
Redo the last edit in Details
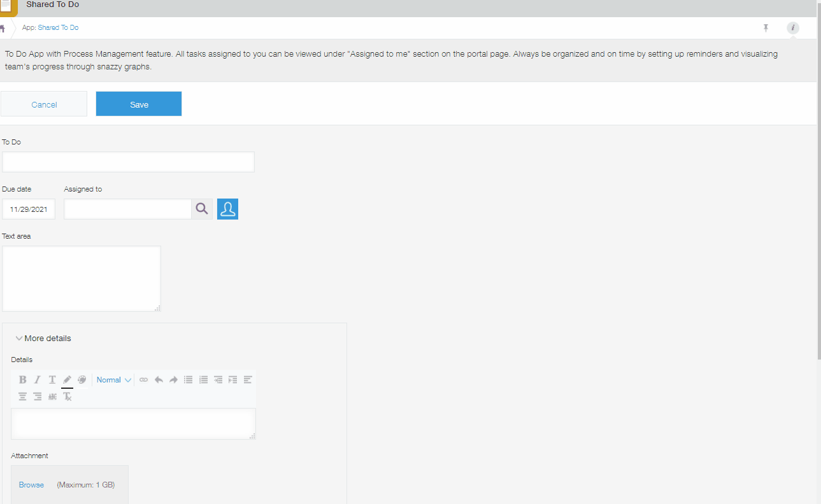point(173,380)
